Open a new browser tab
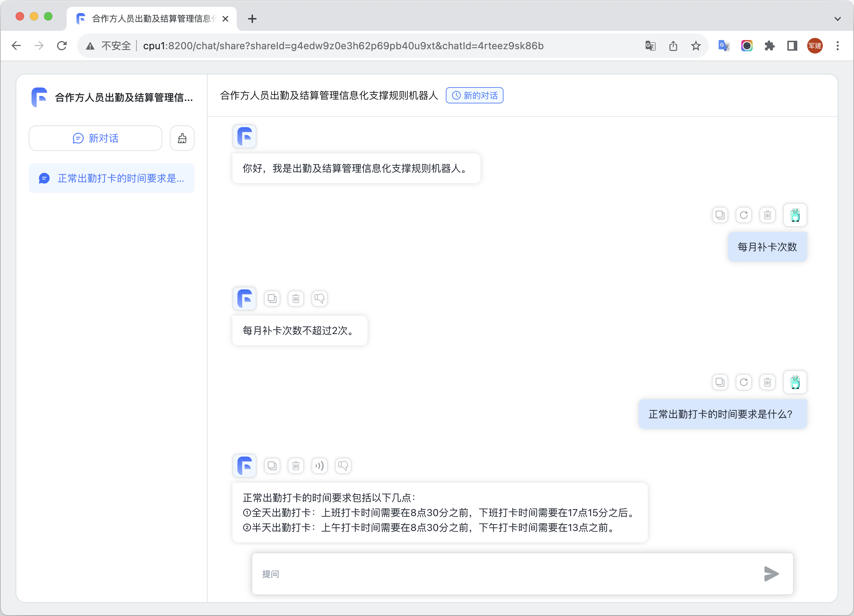Viewport: 854px width, 616px height. [x=252, y=19]
